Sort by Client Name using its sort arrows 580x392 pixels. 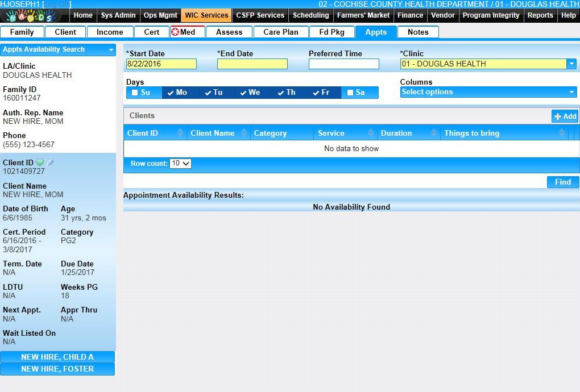(245, 133)
